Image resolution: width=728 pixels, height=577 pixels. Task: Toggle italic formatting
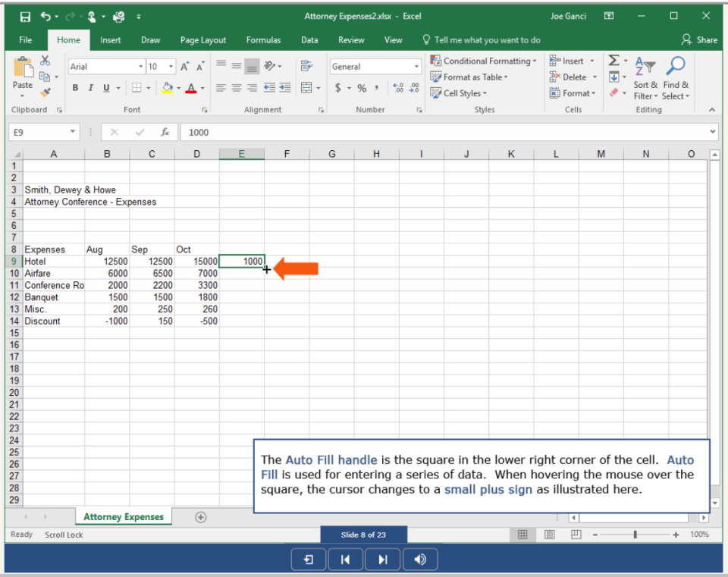click(x=91, y=88)
